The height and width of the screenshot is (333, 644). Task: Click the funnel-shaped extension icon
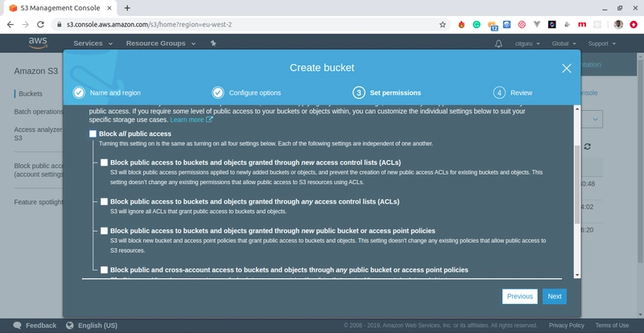[537, 25]
